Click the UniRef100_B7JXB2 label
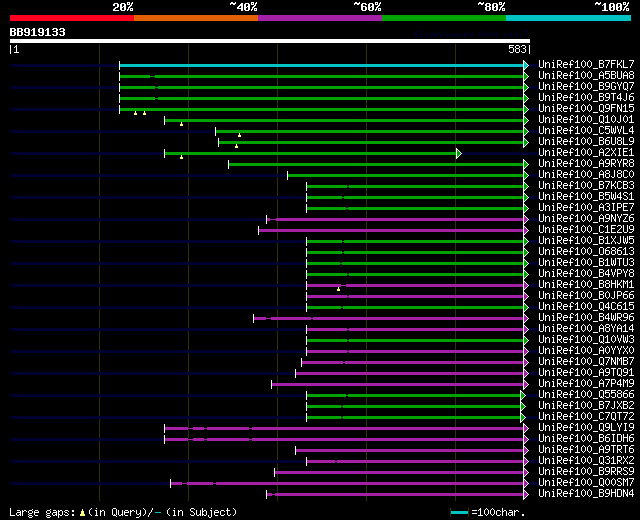Viewport: 640px width, 520px height. 586,406
